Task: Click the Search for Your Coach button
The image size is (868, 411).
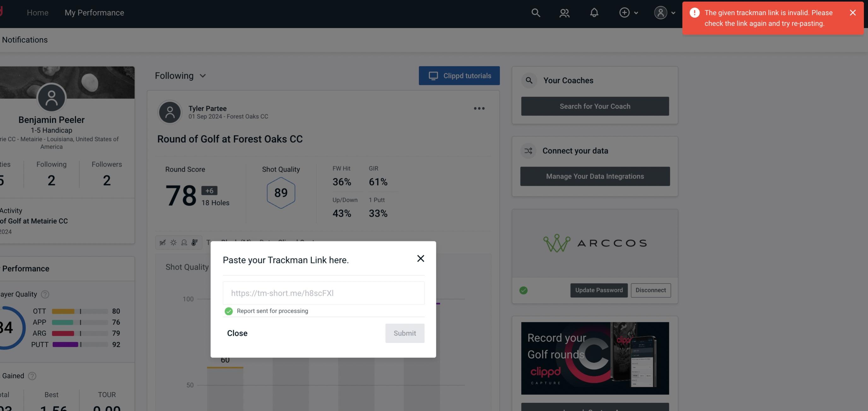Action: (x=595, y=106)
